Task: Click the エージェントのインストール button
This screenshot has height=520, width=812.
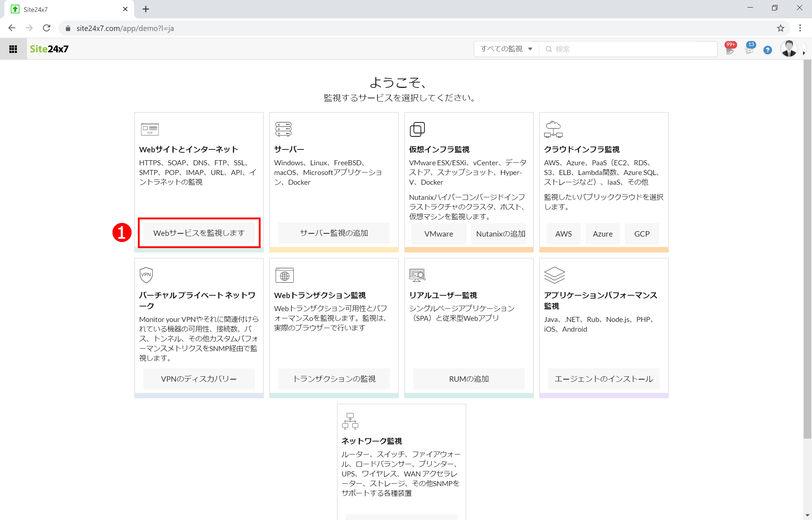Action: (x=604, y=379)
